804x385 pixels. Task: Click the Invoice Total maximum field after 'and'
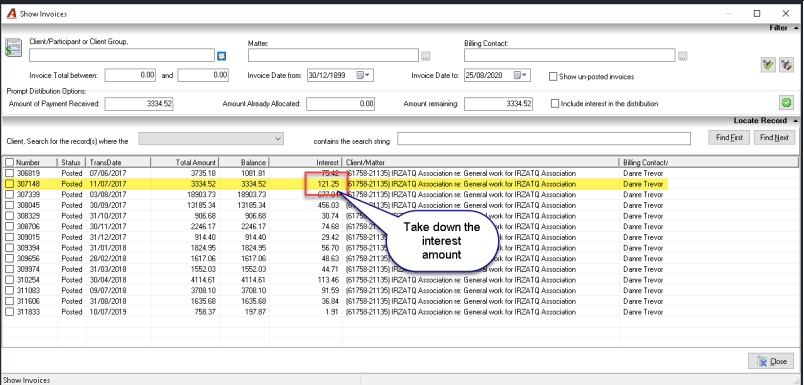point(203,75)
